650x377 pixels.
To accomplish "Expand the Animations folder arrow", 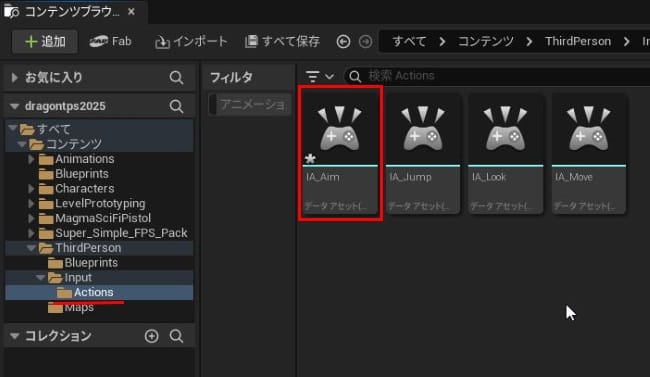I will 31,159.
